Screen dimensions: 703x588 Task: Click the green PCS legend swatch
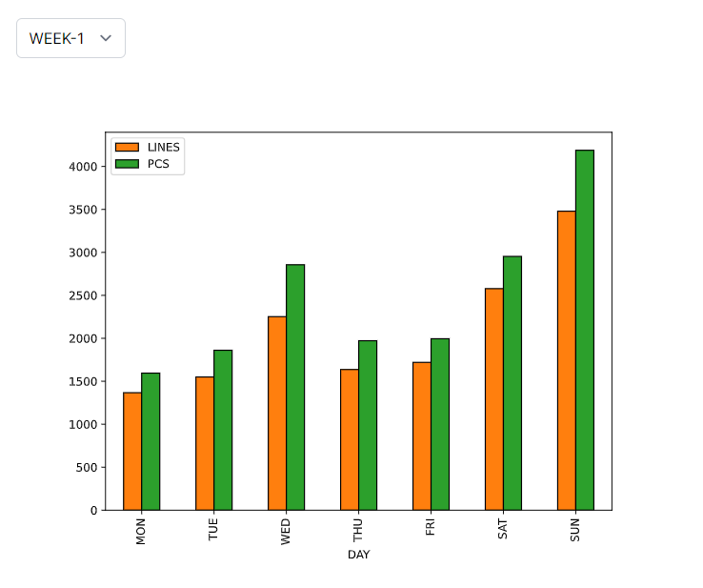tap(127, 164)
